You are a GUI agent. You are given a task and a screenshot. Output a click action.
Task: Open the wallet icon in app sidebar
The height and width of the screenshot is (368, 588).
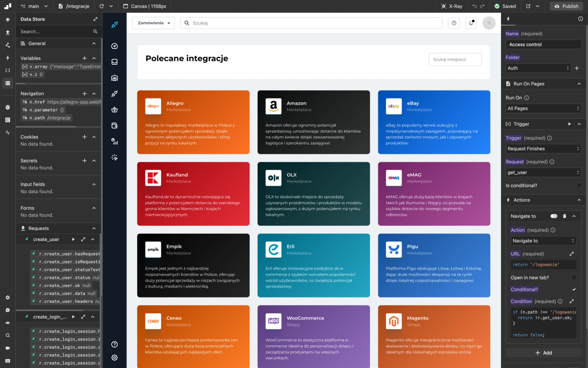[115, 125]
